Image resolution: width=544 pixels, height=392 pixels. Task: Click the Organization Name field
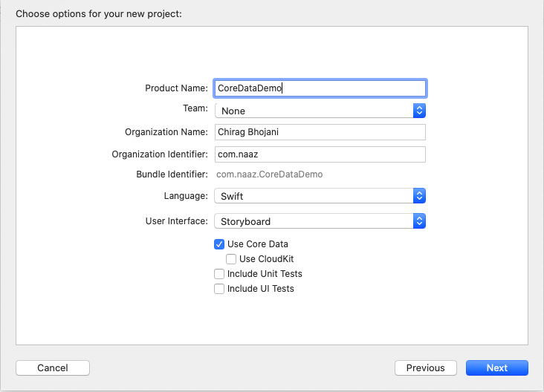click(320, 132)
